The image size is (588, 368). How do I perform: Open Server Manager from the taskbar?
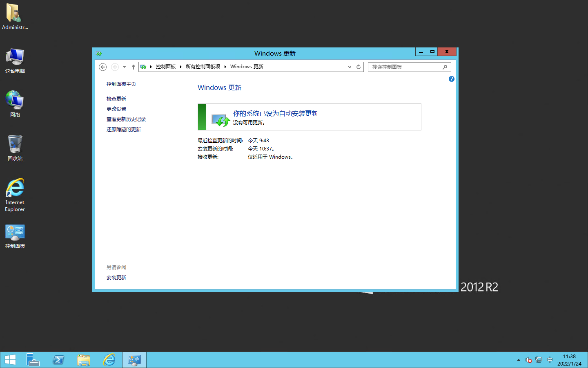33,360
